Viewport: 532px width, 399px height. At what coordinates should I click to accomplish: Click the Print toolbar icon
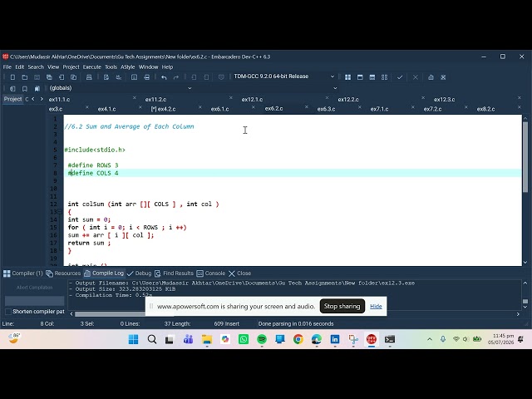click(89, 77)
